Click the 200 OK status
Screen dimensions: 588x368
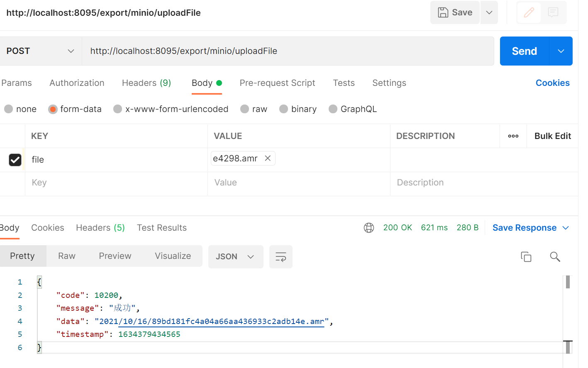pyautogui.click(x=398, y=228)
